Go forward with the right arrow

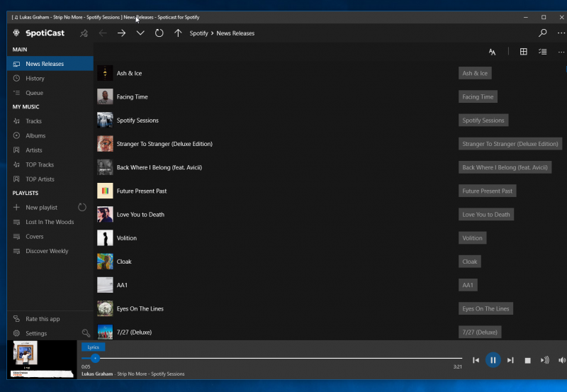[121, 33]
